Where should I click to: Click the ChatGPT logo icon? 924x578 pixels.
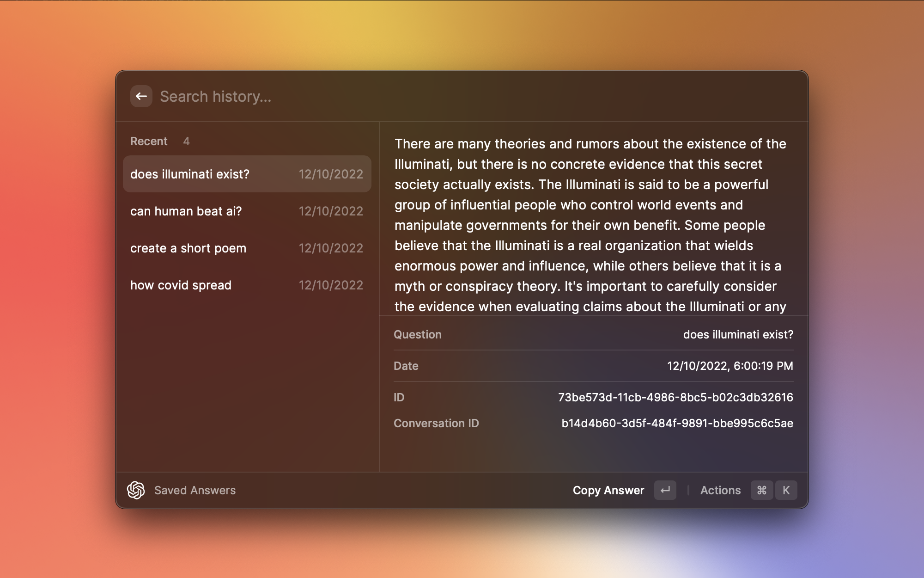(x=136, y=490)
